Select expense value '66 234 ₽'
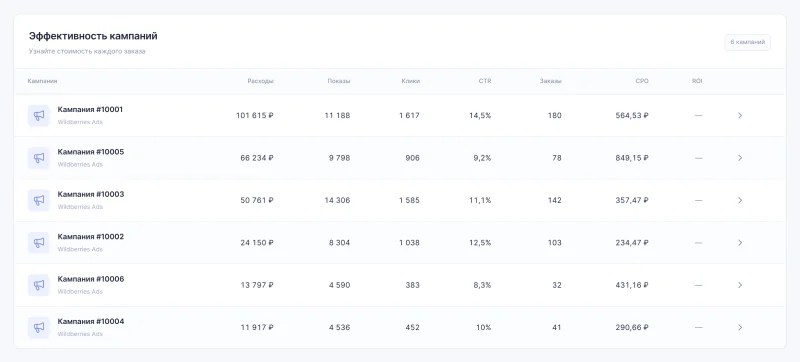This screenshot has width=800, height=362. (x=257, y=158)
